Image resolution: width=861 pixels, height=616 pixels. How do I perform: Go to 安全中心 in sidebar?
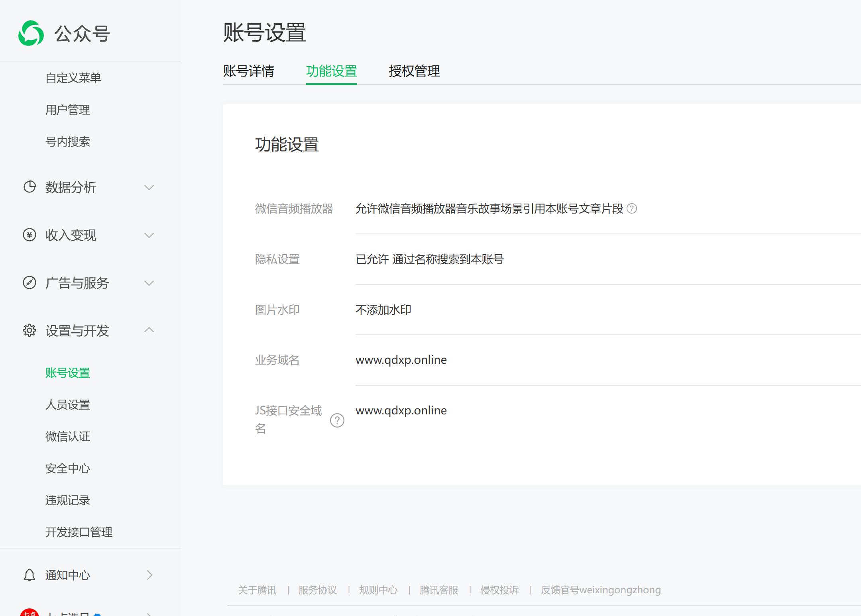[x=68, y=468]
